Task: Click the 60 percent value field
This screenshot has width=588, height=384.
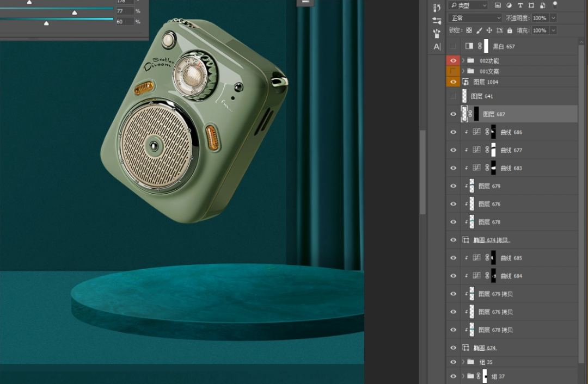Action: pyautogui.click(x=125, y=22)
